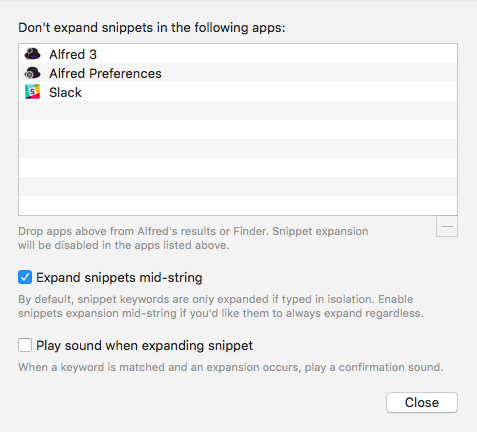The height and width of the screenshot is (432, 477).
Task: Click the 'Don't expand snippets in the following apps' heading
Action: pos(152,28)
